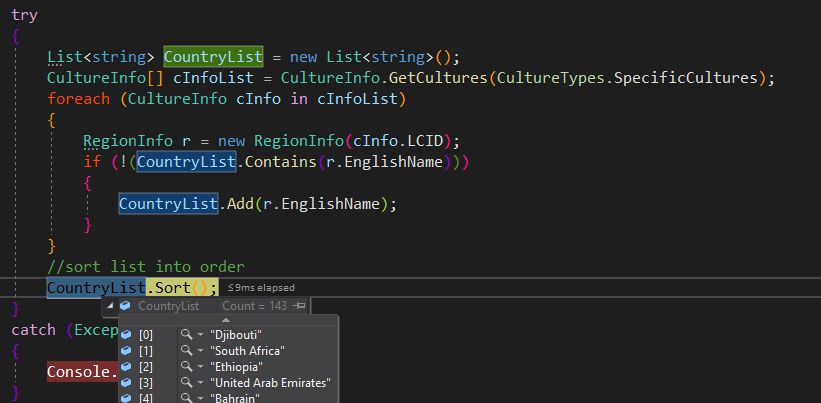Click cInfo.LCID in the RegionInfo constructor
This screenshot has height=403, width=821.
pos(398,141)
